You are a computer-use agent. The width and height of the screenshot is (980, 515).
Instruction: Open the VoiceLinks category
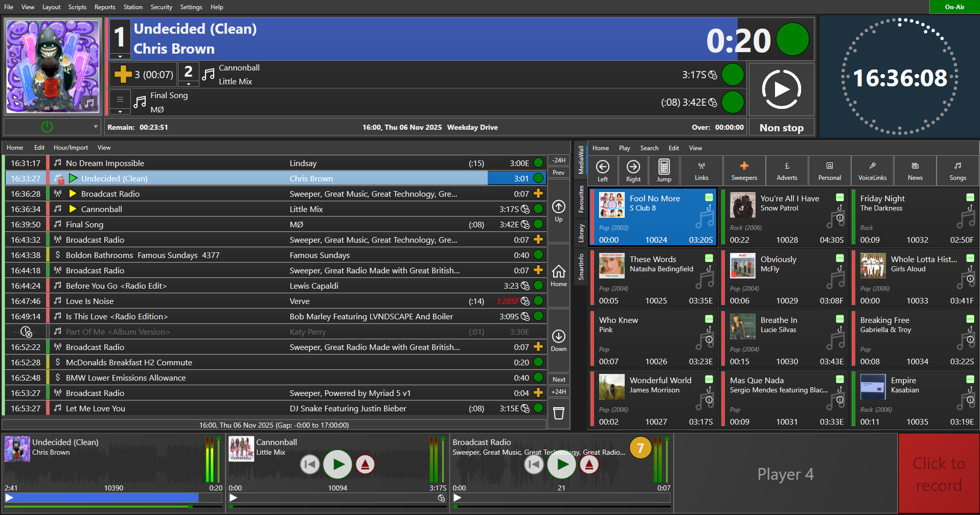[x=872, y=170]
